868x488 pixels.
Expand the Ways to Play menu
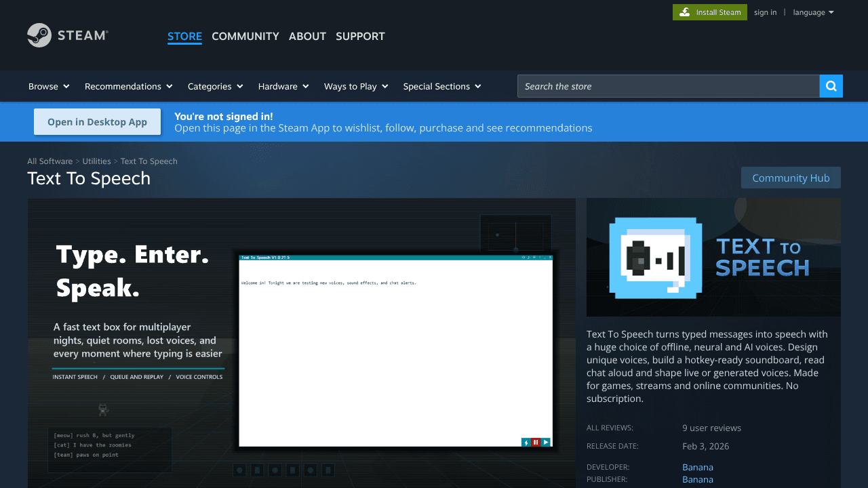point(356,86)
